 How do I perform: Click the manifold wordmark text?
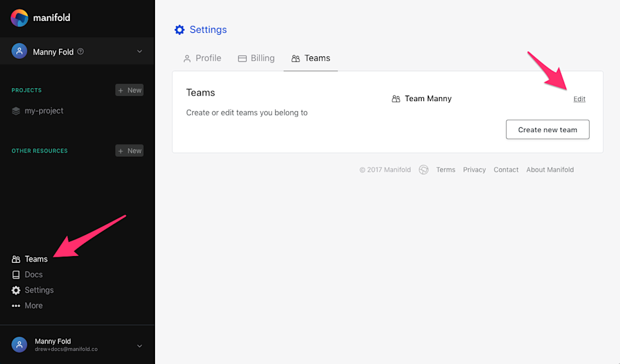52,18
